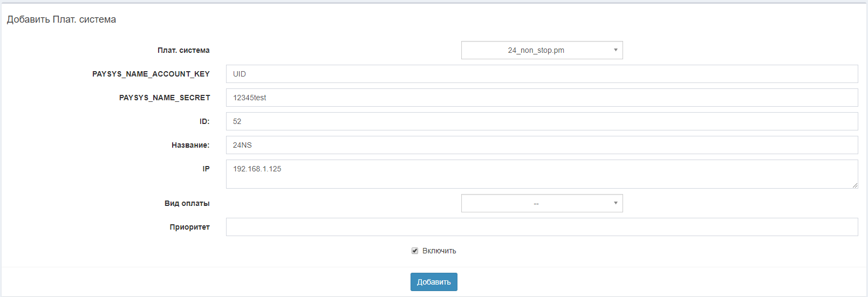Click the Плат. система label
868x297 pixels.
pos(183,50)
